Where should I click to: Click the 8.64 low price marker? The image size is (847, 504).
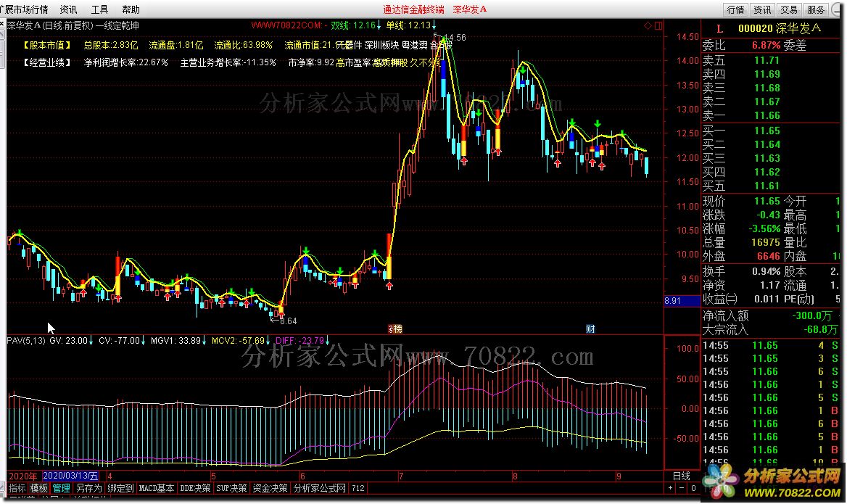289,321
